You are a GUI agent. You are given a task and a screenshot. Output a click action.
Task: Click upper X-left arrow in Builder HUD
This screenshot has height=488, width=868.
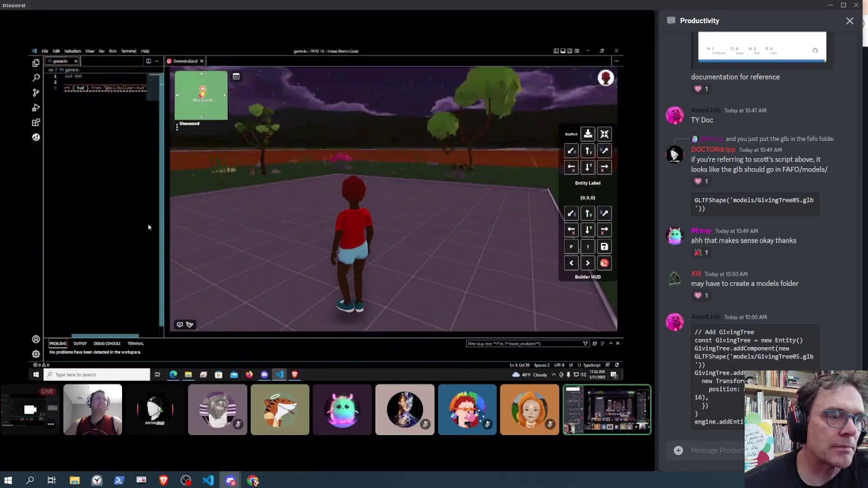(x=571, y=167)
